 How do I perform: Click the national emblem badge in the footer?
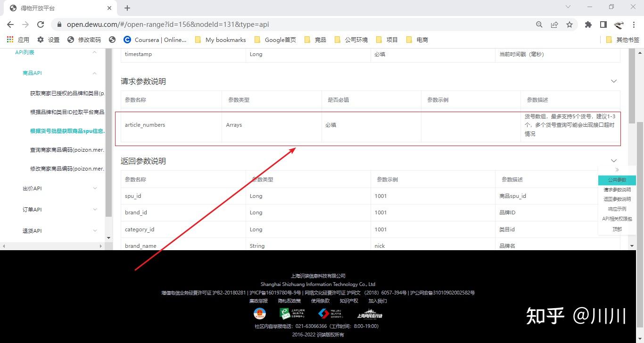tap(261, 313)
